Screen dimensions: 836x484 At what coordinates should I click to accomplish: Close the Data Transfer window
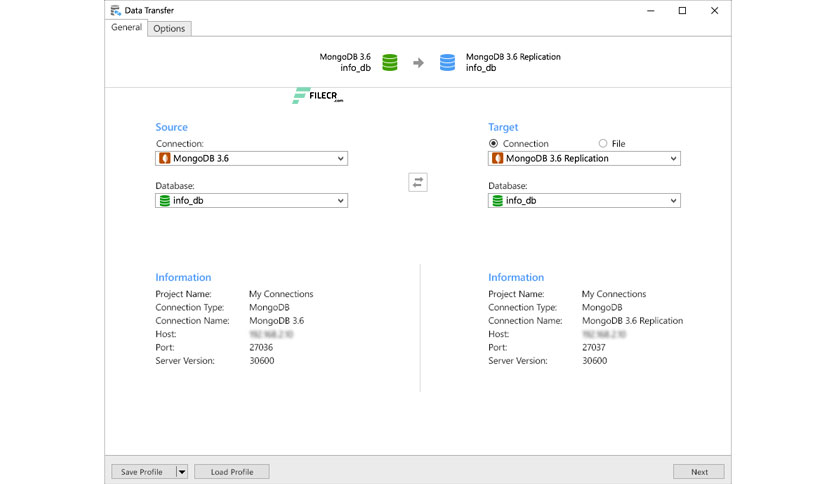point(714,11)
